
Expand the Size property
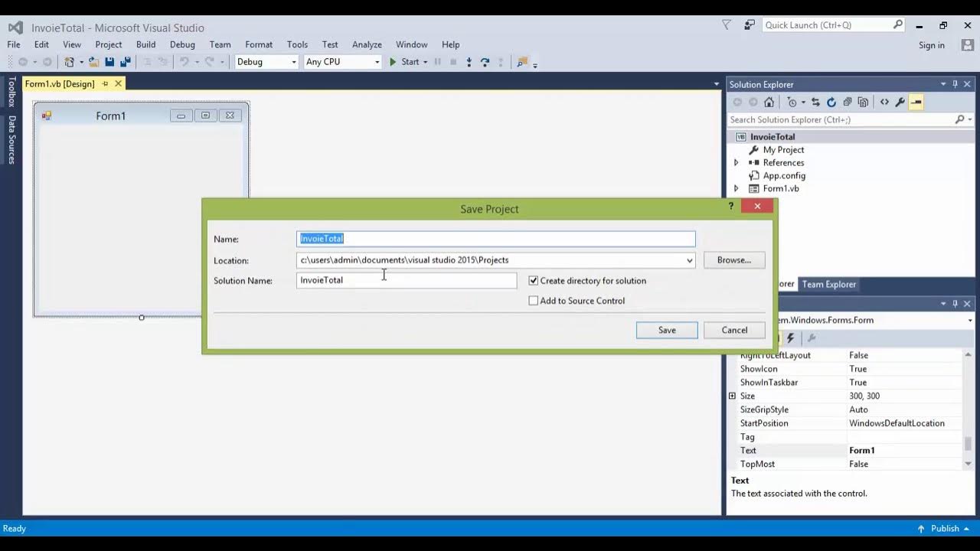click(732, 396)
